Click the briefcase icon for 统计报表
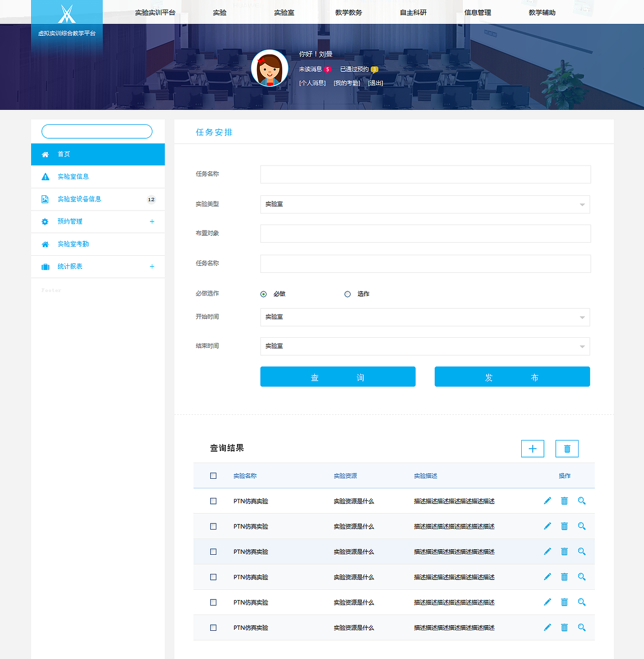Image resolution: width=644 pixels, height=659 pixels. (x=45, y=267)
